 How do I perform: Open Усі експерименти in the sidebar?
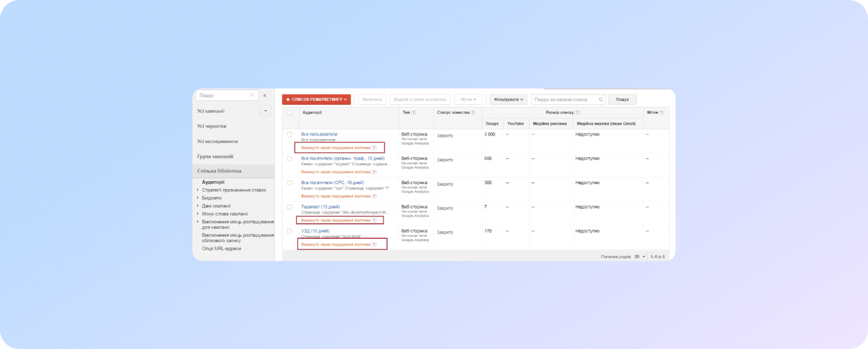point(218,142)
